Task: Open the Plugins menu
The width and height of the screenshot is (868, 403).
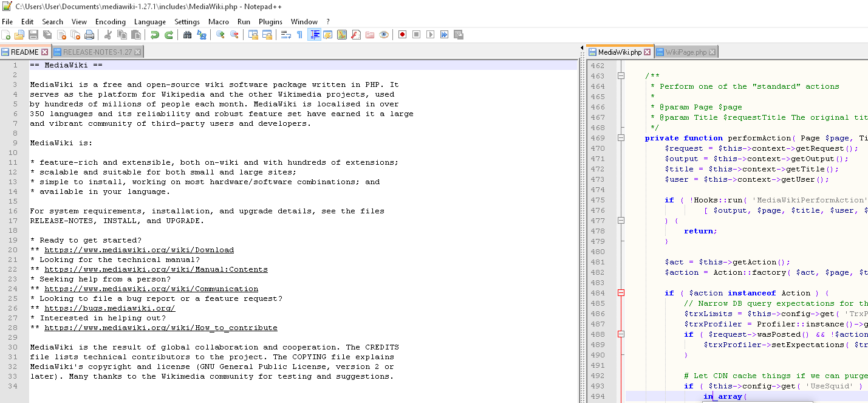Action: pos(270,21)
